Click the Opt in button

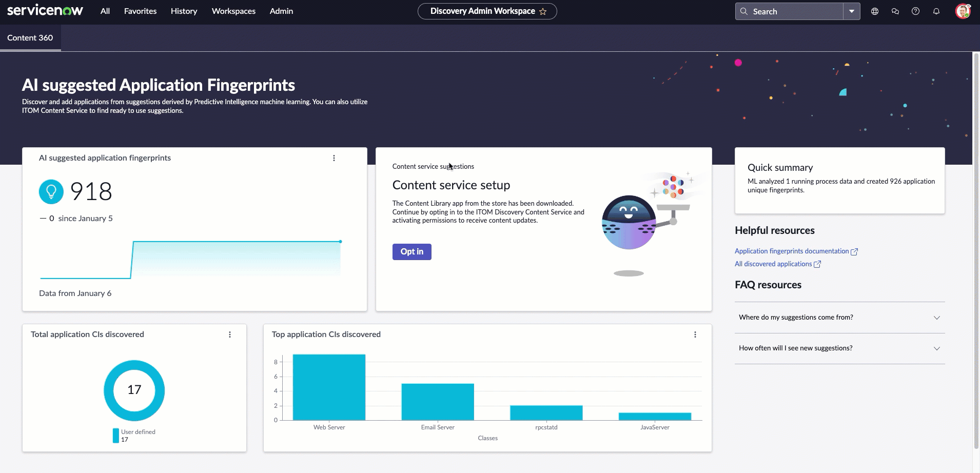412,252
